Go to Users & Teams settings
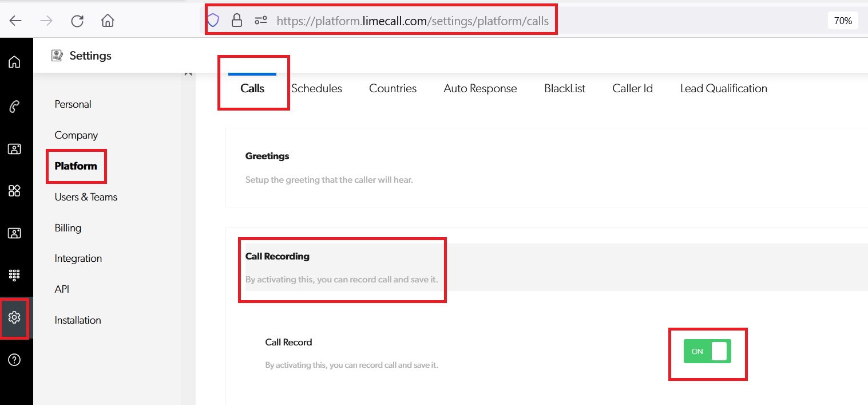The image size is (868, 405). (x=86, y=197)
